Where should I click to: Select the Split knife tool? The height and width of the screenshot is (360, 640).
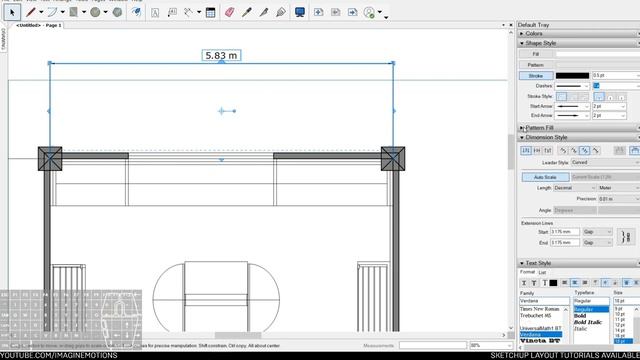tap(264, 12)
